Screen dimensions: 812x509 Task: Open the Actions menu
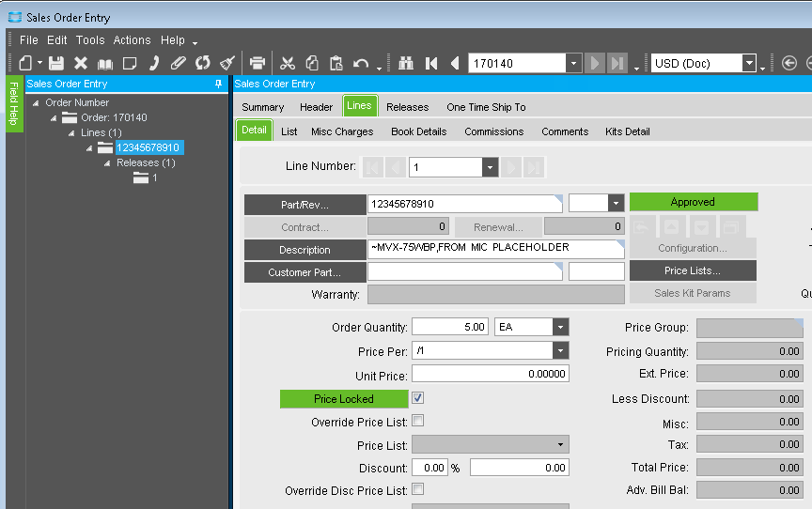tap(132, 40)
